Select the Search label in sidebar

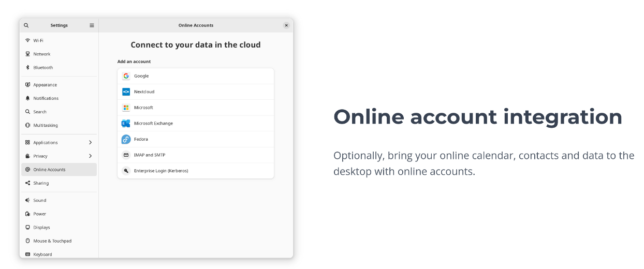pyautogui.click(x=40, y=112)
